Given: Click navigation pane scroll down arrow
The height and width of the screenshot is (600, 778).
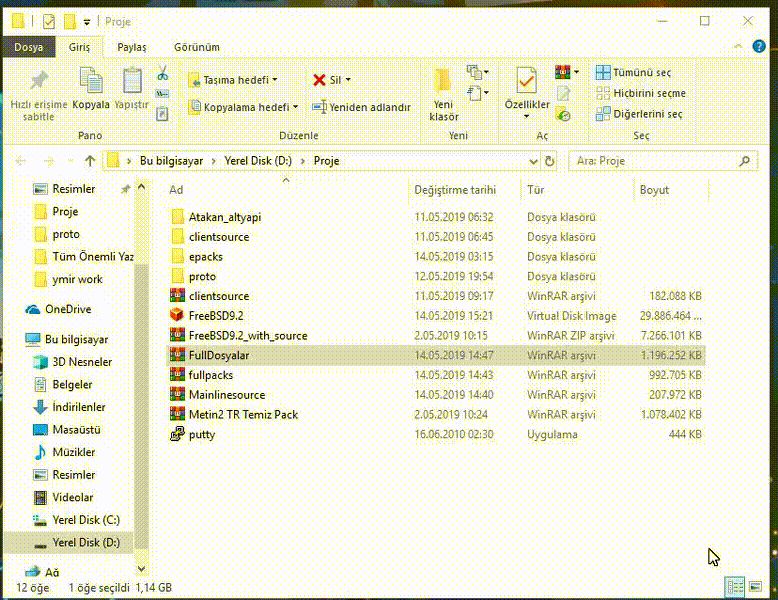Looking at the screenshot, I should [x=141, y=569].
